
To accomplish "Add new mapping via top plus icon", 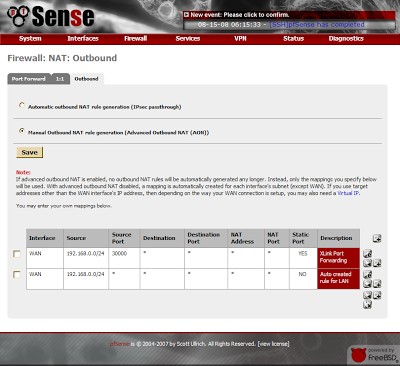I will tap(377, 238).
